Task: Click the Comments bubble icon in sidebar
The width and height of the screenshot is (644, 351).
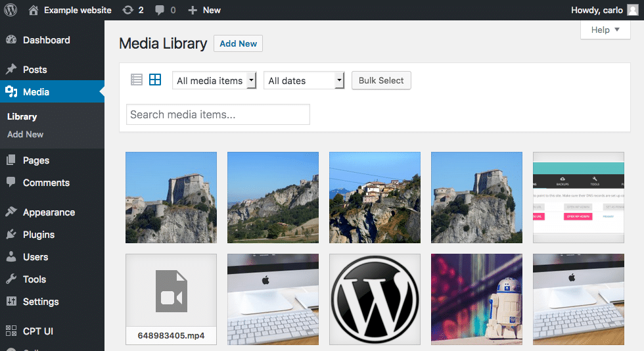Action: point(12,182)
